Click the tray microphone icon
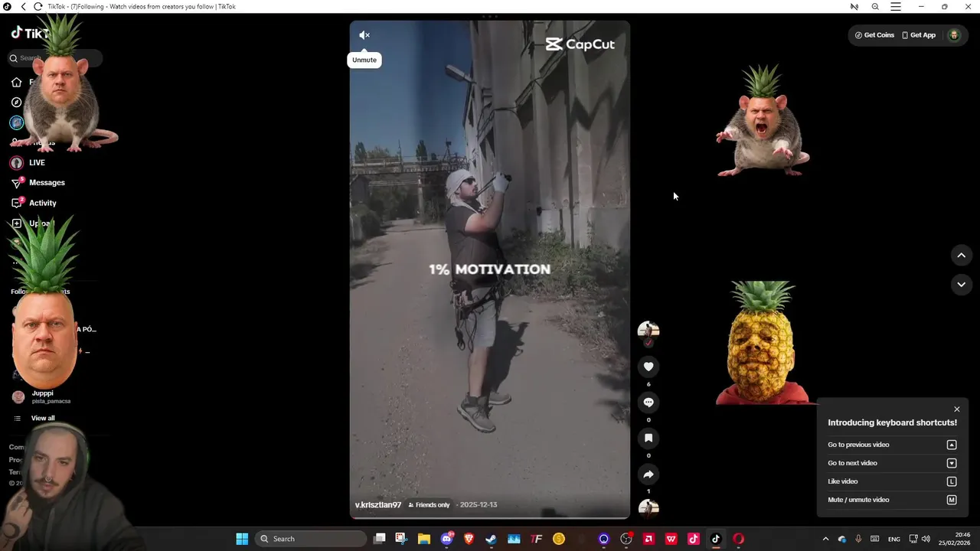Image resolution: width=980 pixels, height=551 pixels. pos(858,539)
